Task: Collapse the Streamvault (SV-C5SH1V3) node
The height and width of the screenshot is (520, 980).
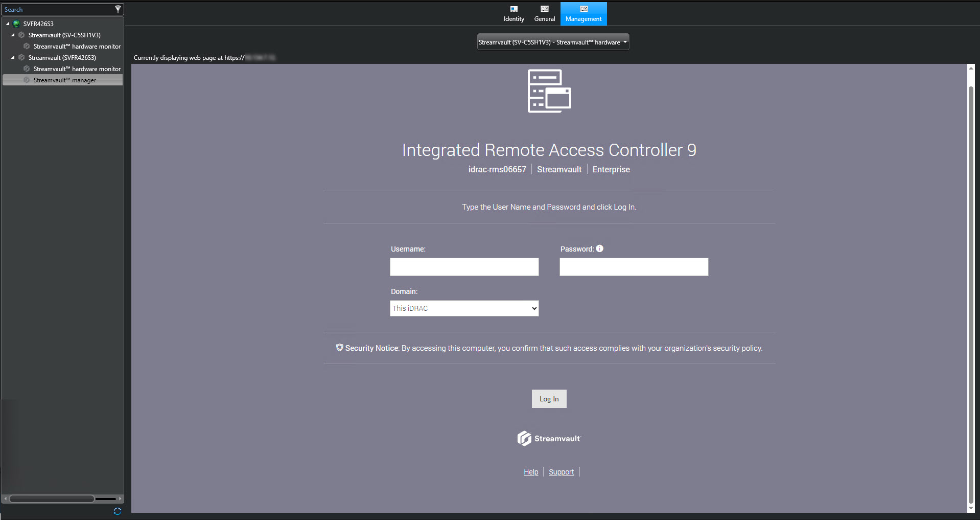Action: point(12,35)
